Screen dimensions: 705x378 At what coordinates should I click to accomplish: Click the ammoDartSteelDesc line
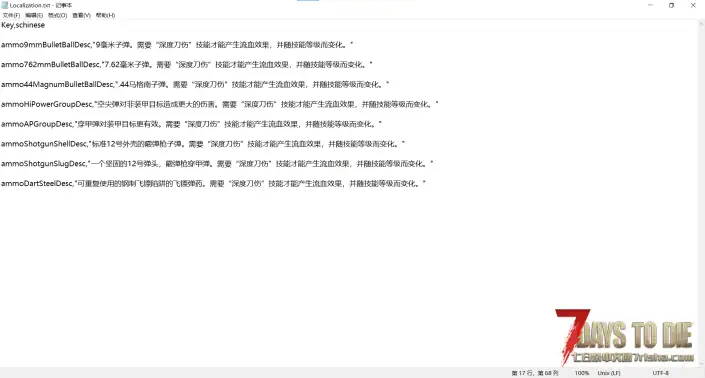pos(214,183)
